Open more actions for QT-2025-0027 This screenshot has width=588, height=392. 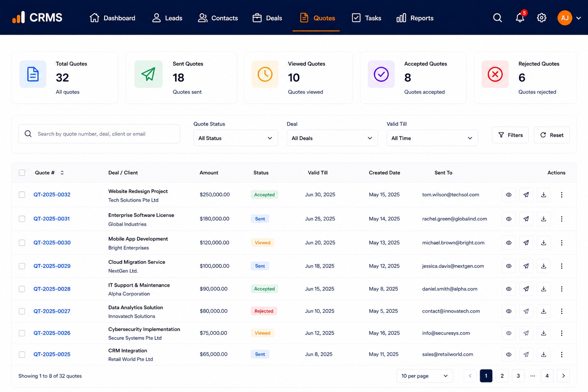pyautogui.click(x=562, y=311)
